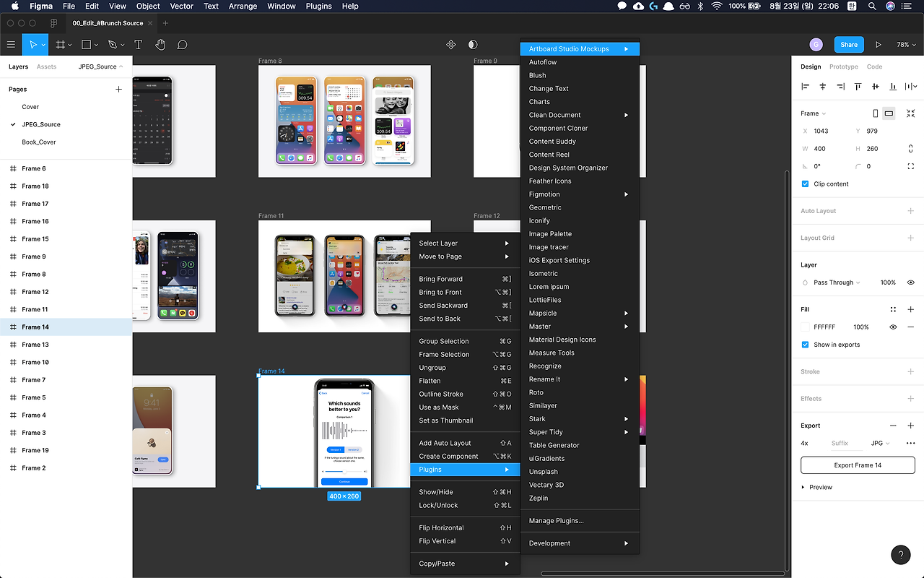924x578 pixels.
Task: Open the new tab plus button
Action: [165, 23]
